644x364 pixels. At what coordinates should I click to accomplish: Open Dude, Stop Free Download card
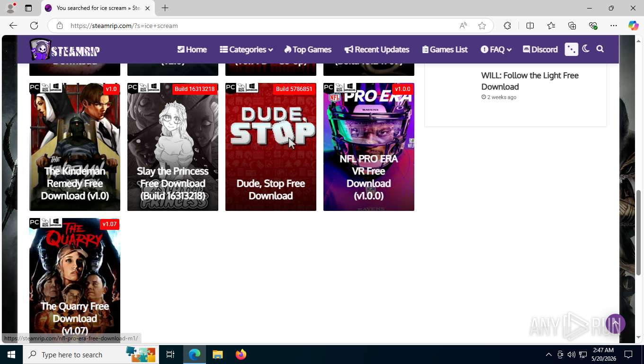coord(271,147)
